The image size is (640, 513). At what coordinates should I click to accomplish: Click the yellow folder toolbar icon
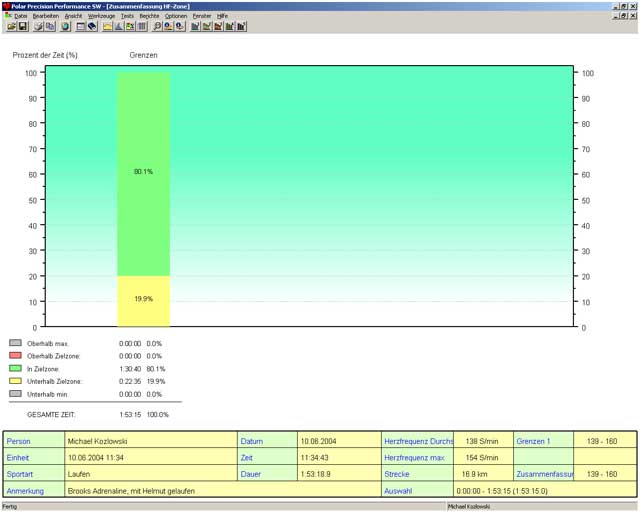pyautogui.click(x=107, y=27)
